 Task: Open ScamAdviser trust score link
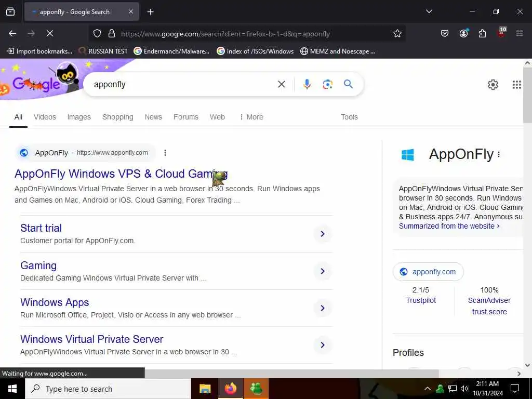tap(489, 306)
